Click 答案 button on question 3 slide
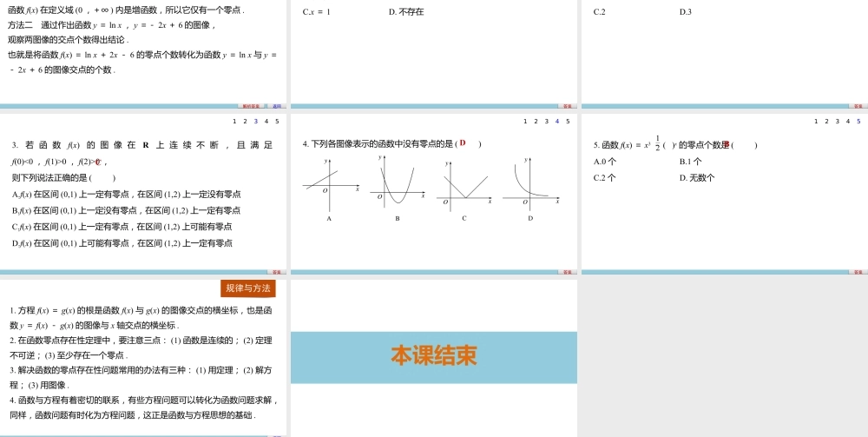The width and height of the screenshot is (868, 437). 277,272
